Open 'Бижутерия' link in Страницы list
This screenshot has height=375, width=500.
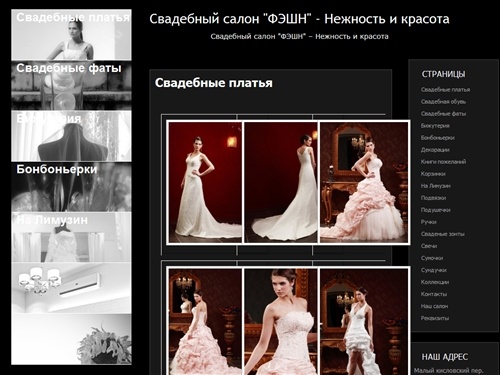tap(435, 126)
